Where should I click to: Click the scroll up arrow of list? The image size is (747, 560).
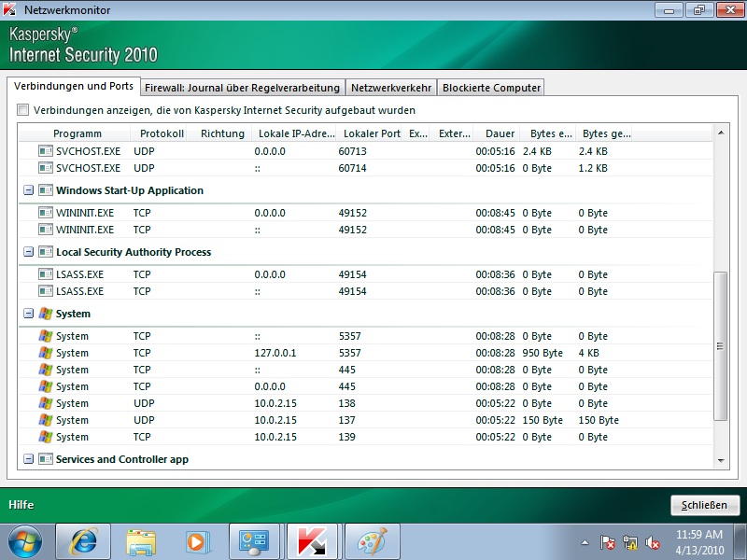click(721, 133)
